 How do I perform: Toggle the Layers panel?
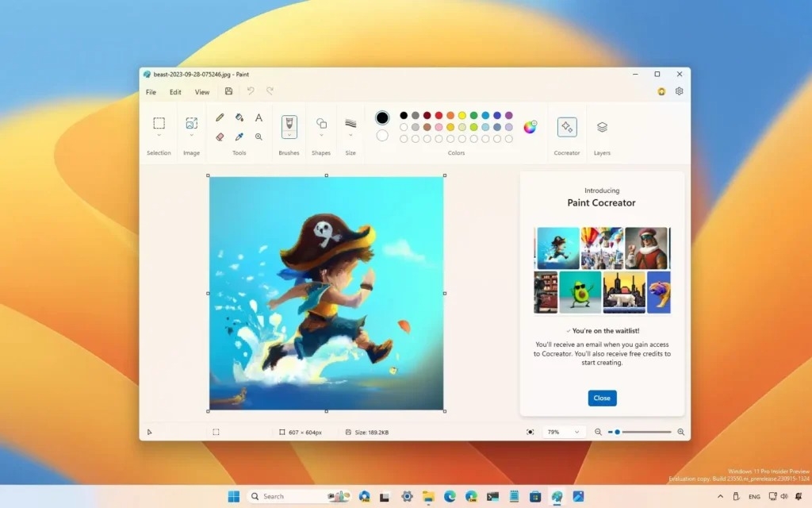[x=602, y=127]
